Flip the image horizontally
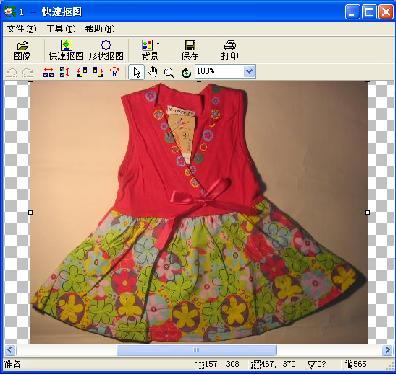This screenshot has width=396, height=375. coord(48,72)
